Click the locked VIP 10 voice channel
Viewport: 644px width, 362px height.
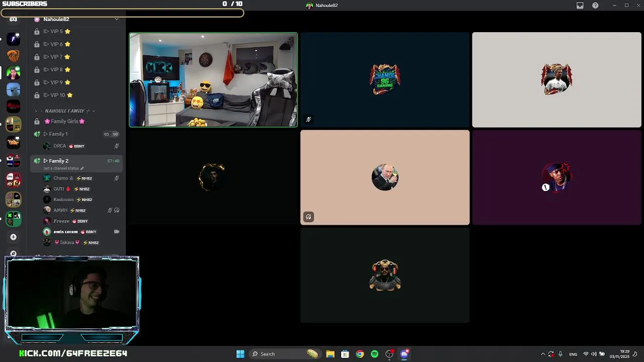(75, 95)
